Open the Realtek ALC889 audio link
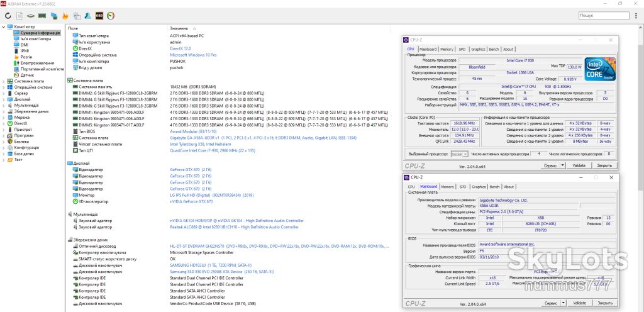 pos(234,227)
